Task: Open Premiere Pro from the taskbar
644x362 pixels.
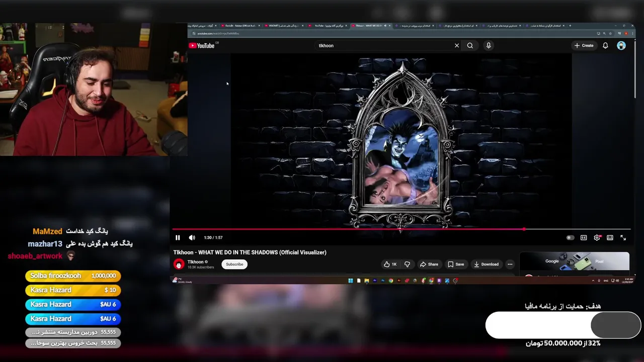Action: point(375,281)
